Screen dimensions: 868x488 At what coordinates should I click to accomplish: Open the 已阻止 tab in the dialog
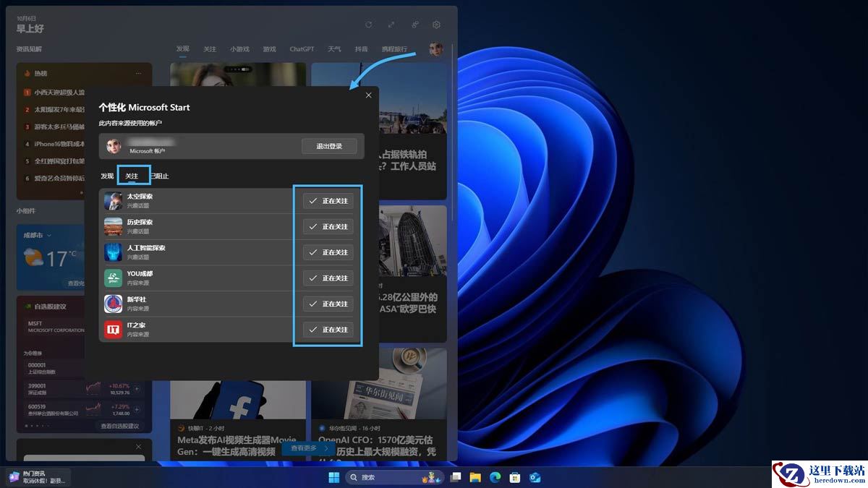point(159,176)
